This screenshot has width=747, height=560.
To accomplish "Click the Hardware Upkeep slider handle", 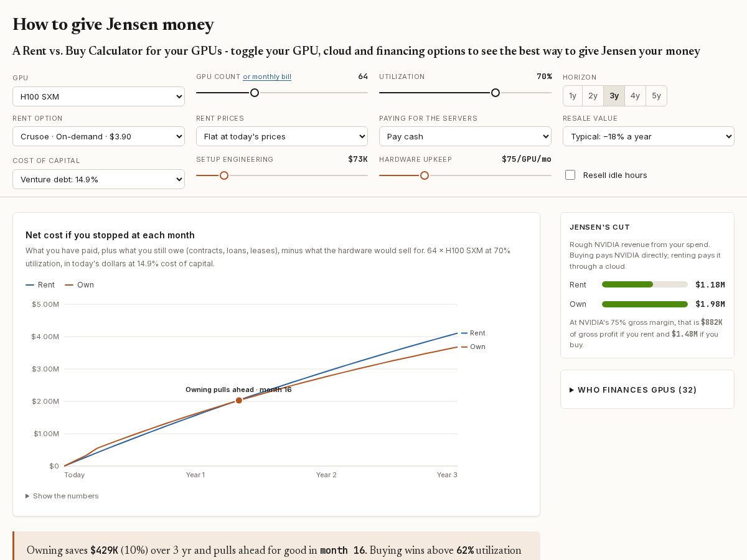I will click(x=425, y=175).
